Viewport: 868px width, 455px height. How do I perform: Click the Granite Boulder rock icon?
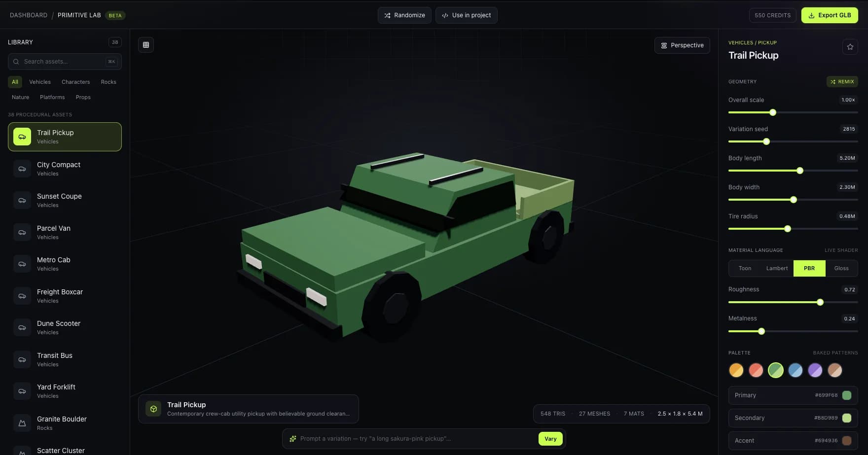pos(22,423)
